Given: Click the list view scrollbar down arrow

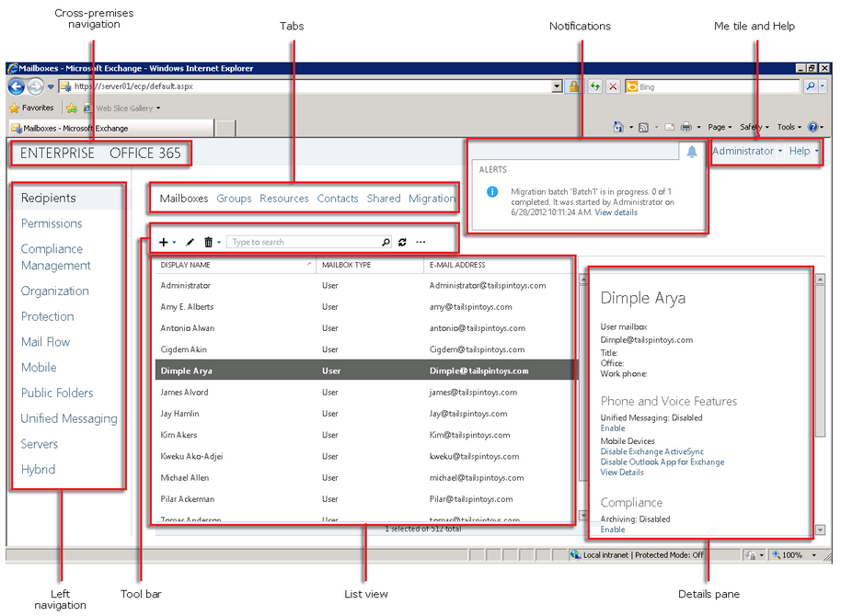Looking at the screenshot, I should [x=583, y=516].
